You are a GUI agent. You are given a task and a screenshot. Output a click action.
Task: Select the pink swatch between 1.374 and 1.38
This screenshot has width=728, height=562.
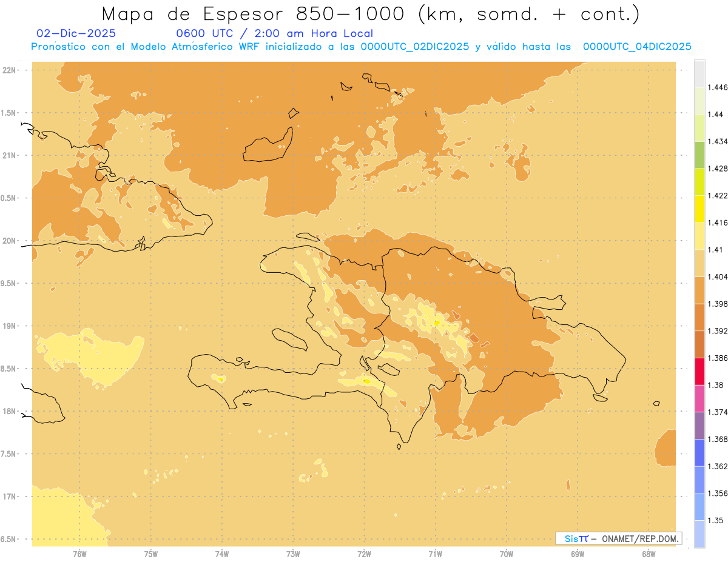pyautogui.click(x=699, y=398)
